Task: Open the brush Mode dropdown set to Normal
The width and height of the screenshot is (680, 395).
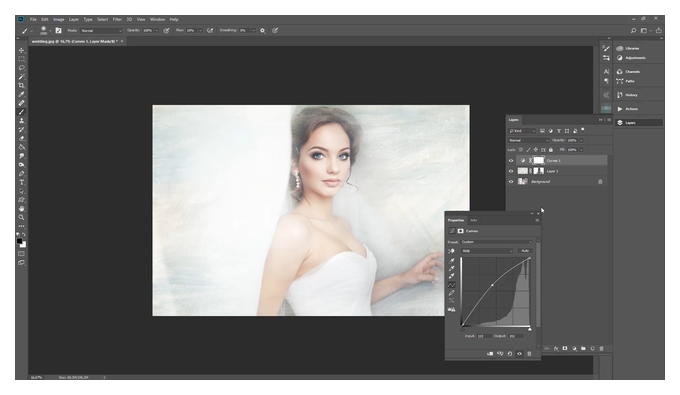Action: click(101, 31)
